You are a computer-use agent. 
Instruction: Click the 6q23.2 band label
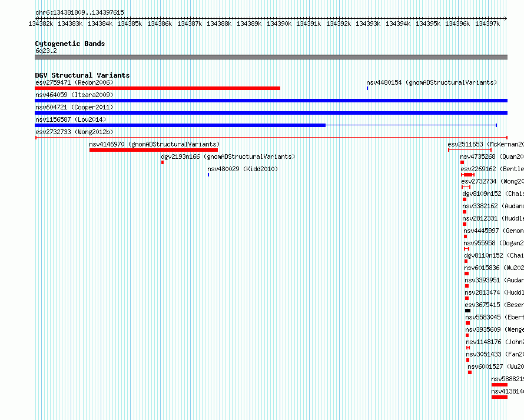[x=46, y=51]
